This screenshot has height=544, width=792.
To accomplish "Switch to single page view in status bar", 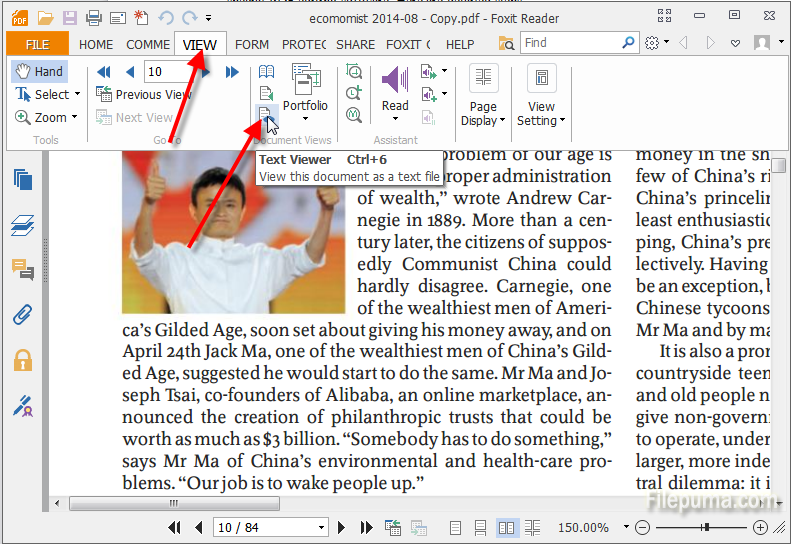I will (455, 527).
